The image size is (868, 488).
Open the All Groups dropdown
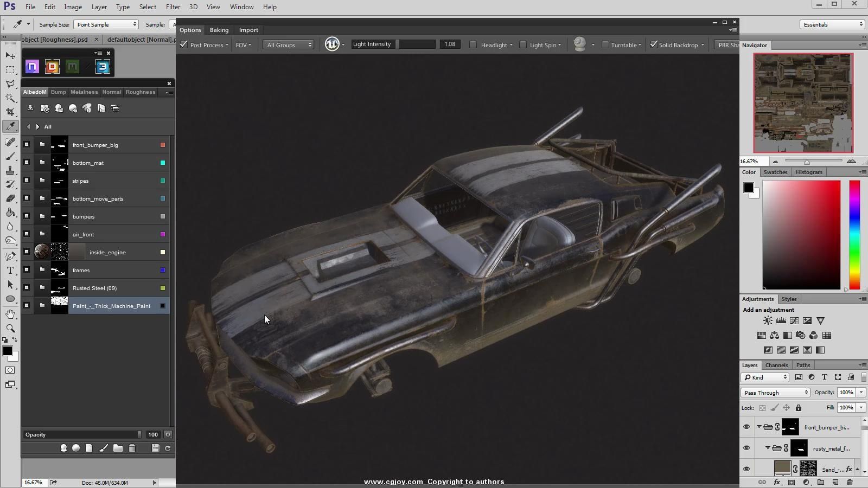tap(289, 45)
